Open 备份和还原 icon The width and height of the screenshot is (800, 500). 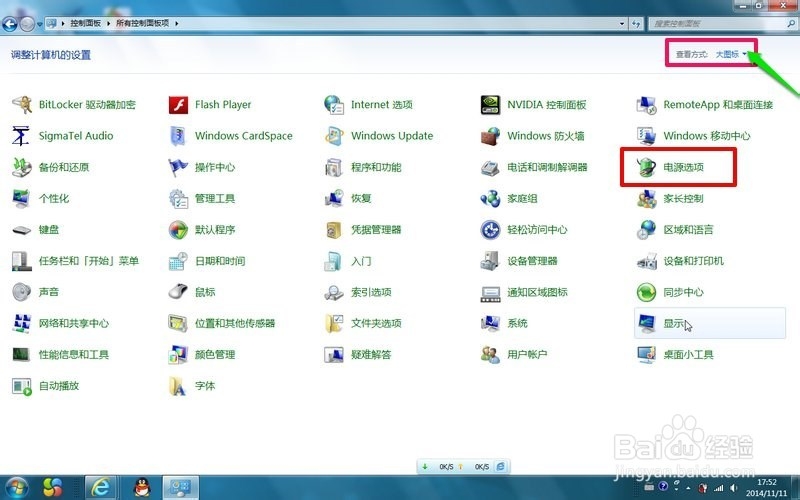(x=22, y=167)
